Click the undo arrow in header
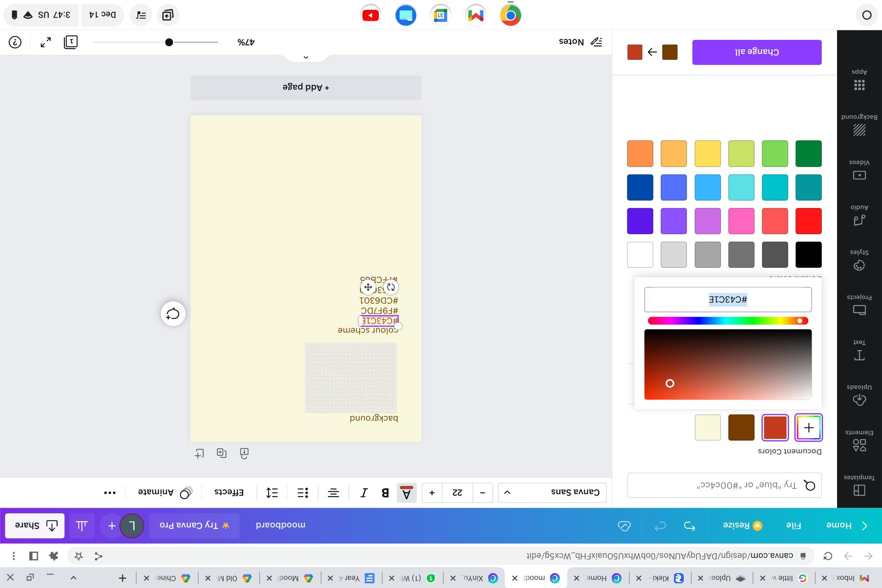 click(x=689, y=526)
